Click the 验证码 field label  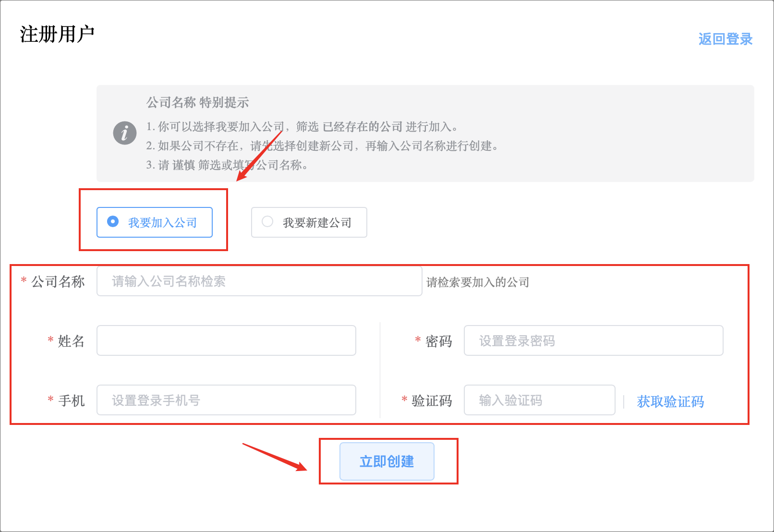pyautogui.click(x=432, y=401)
